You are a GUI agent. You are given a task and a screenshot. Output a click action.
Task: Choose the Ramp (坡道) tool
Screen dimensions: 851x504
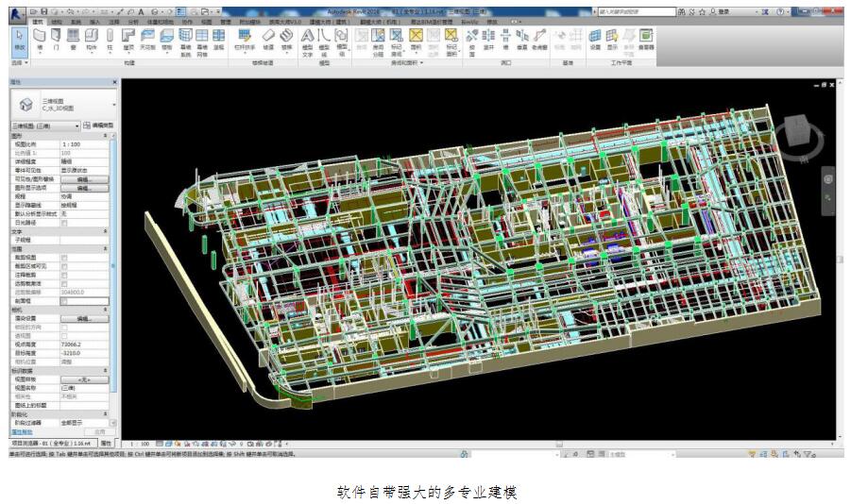[268, 41]
